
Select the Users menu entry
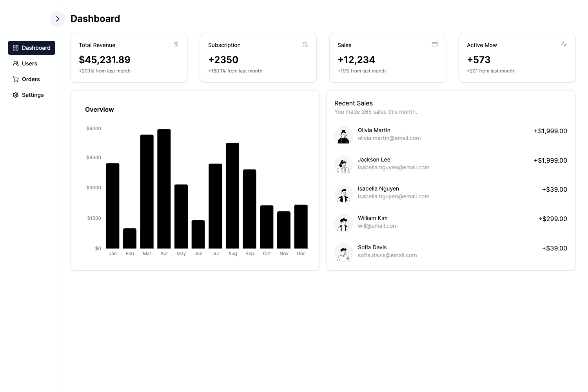[29, 63]
